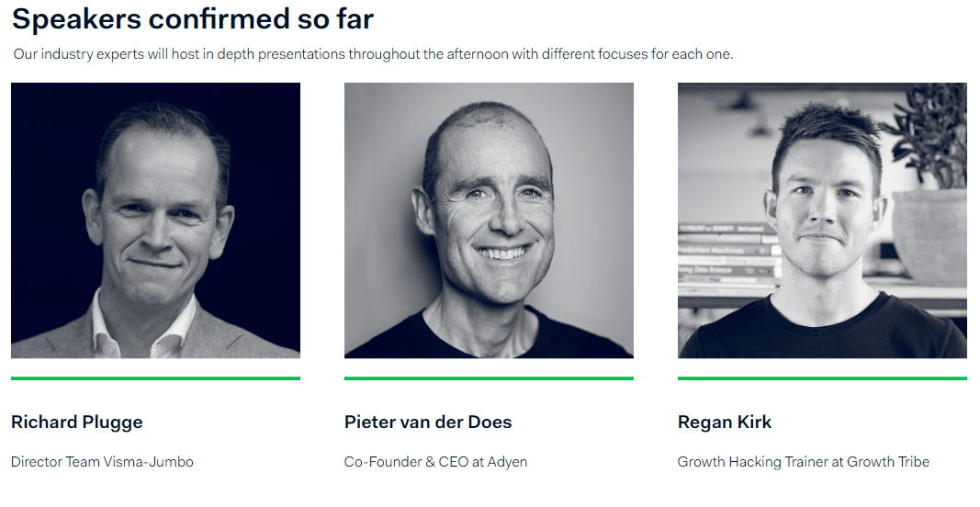
Task: Click the "Co-Founder & CEO at Adyen" title
Action: click(x=435, y=462)
